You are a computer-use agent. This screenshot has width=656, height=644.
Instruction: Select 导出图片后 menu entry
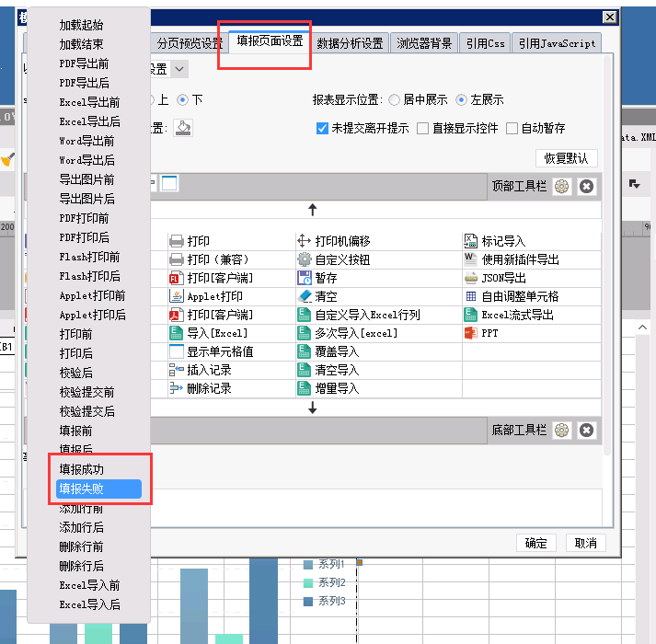[88, 199]
